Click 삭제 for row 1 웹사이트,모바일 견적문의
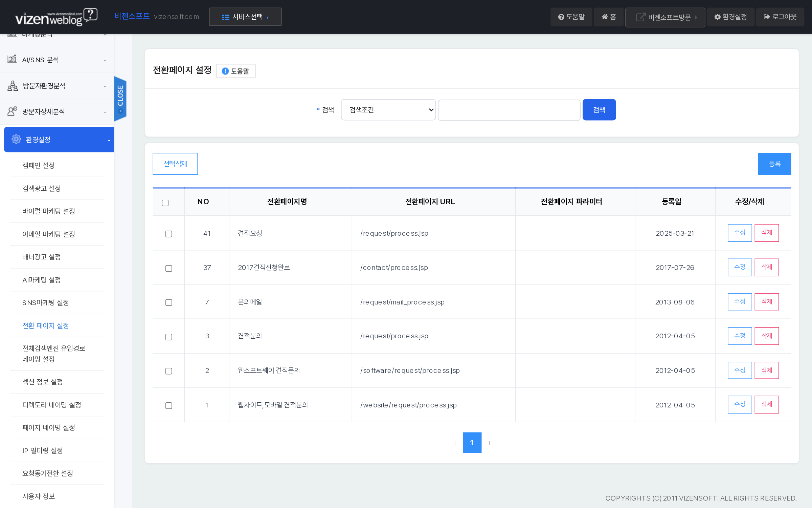This screenshot has width=812, height=508. coord(766,404)
